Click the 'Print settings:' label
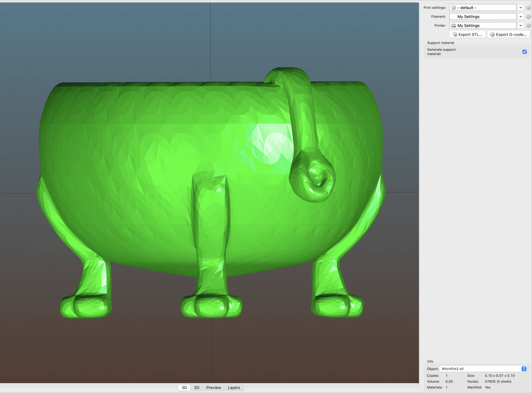This screenshot has width=532, height=393. [435, 8]
